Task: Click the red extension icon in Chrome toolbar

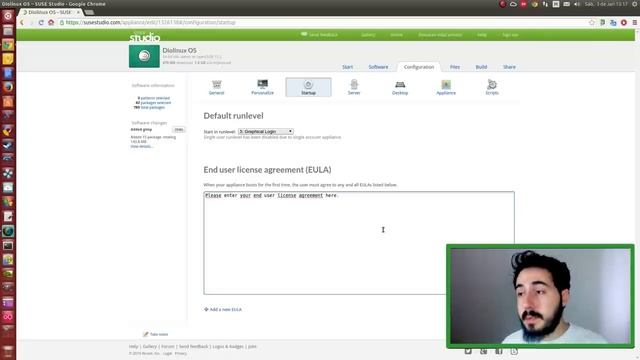Action: tap(624, 22)
